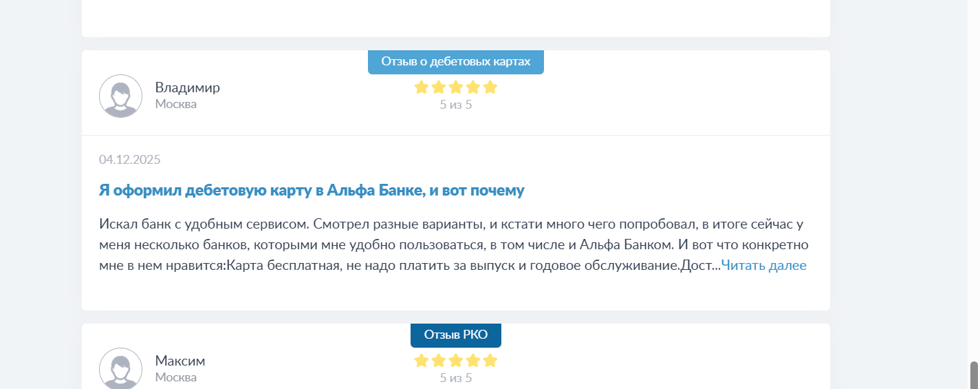Viewport: 980px width, 389px height.
Task: Click the reviewer name Максим
Action: point(180,361)
